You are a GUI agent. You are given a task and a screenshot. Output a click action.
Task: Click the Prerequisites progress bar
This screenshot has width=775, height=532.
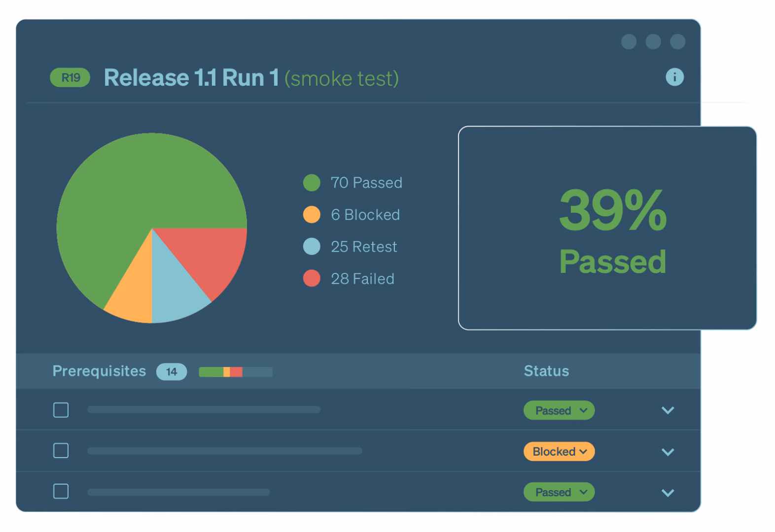point(235,372)
